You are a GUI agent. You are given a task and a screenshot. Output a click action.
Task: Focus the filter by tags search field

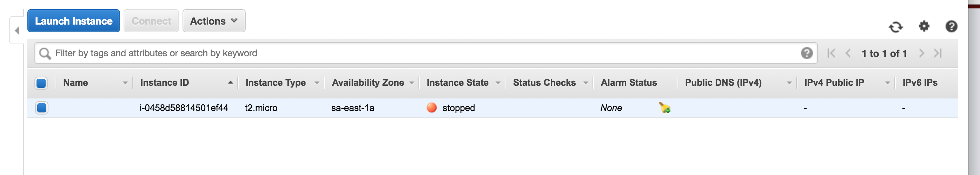point(426,53)
